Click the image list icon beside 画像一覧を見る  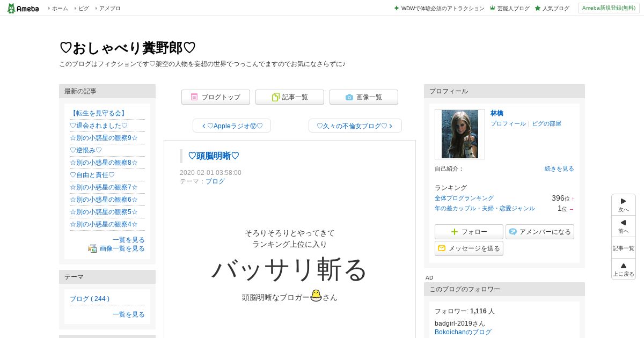[92, 248]
